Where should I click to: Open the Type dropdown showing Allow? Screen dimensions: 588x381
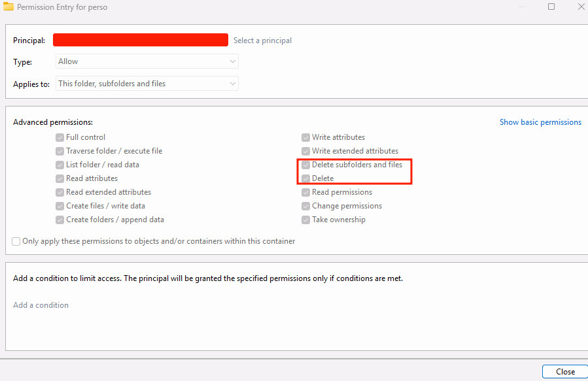pos(147,61)
